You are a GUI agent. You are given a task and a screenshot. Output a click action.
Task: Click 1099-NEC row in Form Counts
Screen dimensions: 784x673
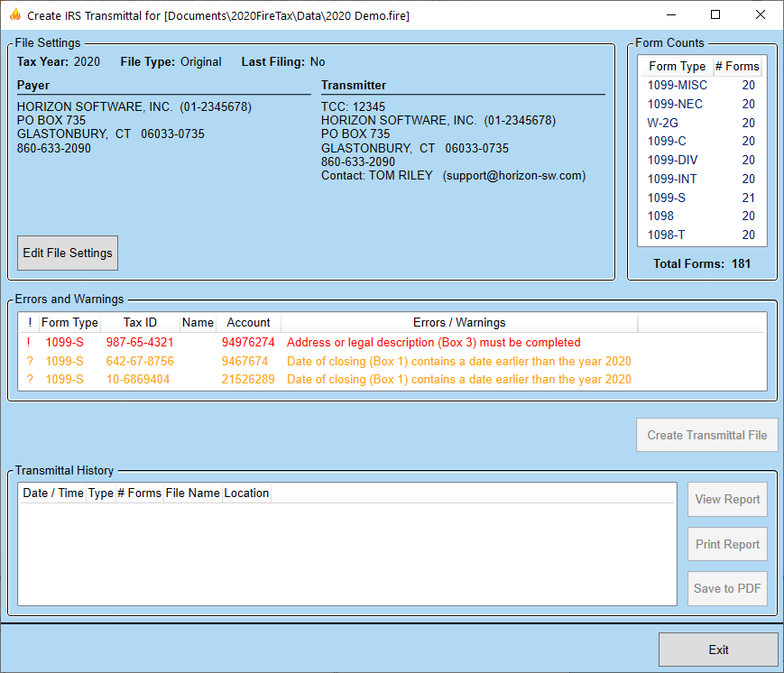(701, 104)
